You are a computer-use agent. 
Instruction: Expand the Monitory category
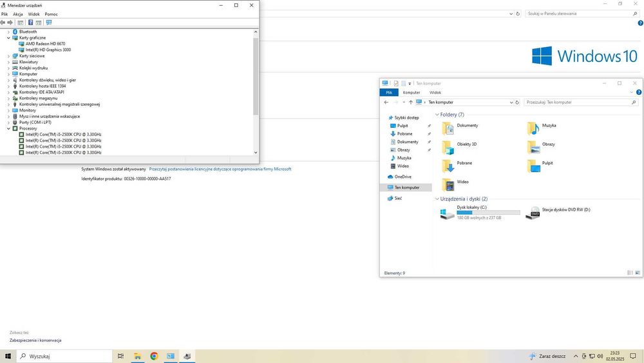coord(8,110)
